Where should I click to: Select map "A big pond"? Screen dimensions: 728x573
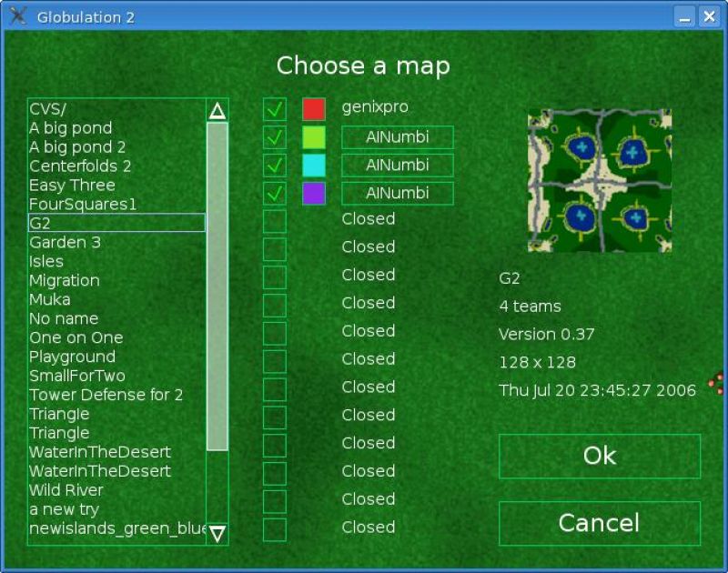[116, 128]
